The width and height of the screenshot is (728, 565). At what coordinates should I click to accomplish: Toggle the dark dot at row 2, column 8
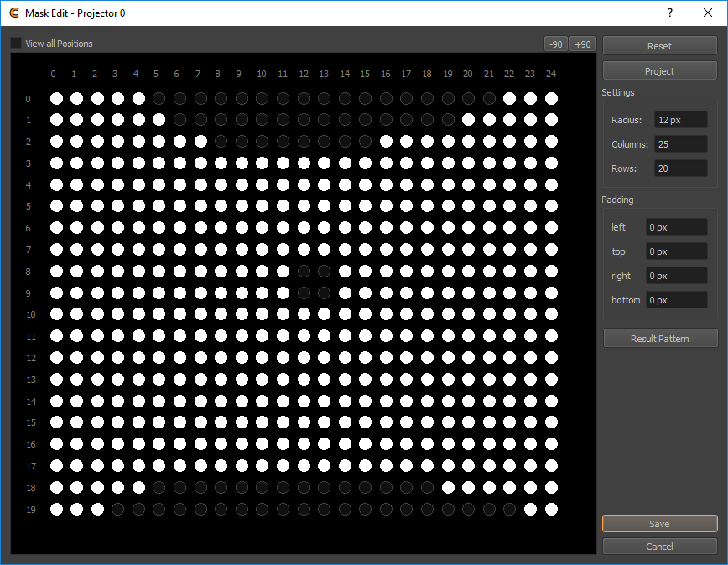(x=221, y=142)
